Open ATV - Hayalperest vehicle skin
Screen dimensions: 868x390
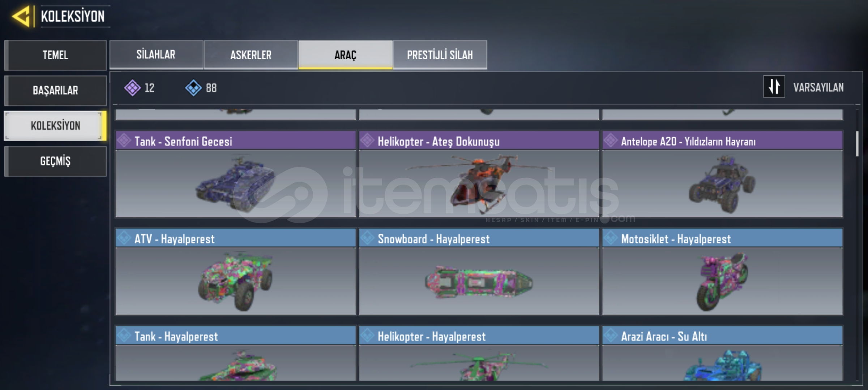(236, 272)
